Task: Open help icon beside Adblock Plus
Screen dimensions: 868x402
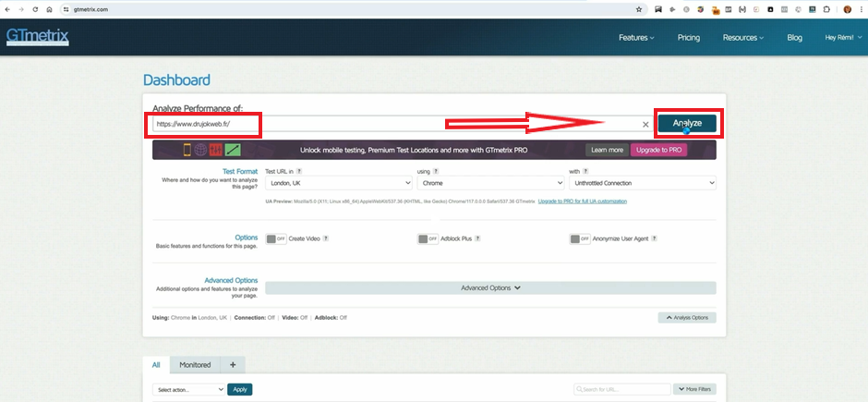Action: [477, 238]
